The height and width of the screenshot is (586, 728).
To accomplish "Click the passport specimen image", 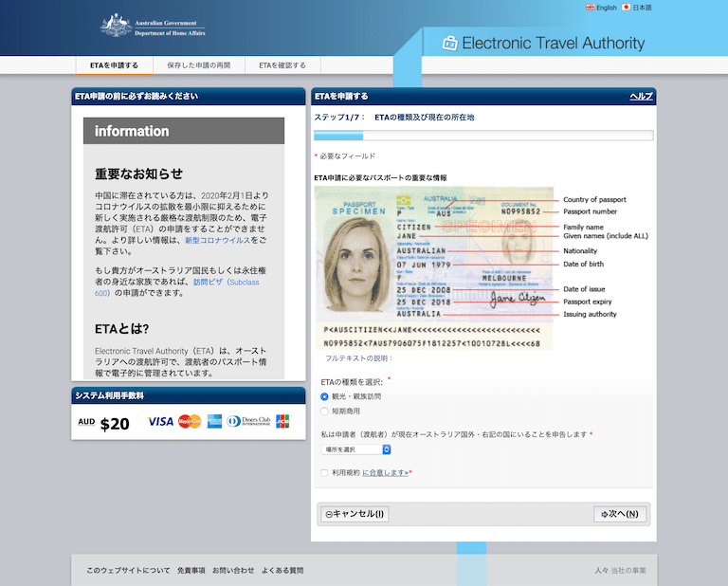I will pos(434,268).
